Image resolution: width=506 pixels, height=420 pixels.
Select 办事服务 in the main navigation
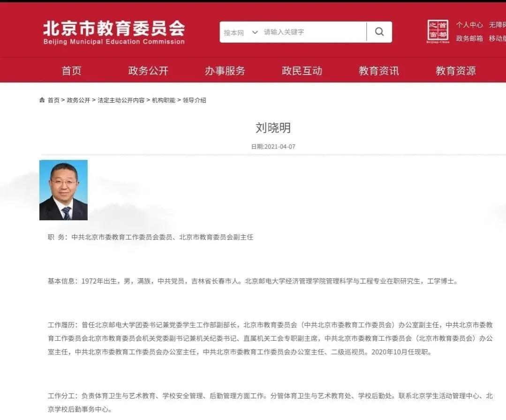click(x=225, y=71)
